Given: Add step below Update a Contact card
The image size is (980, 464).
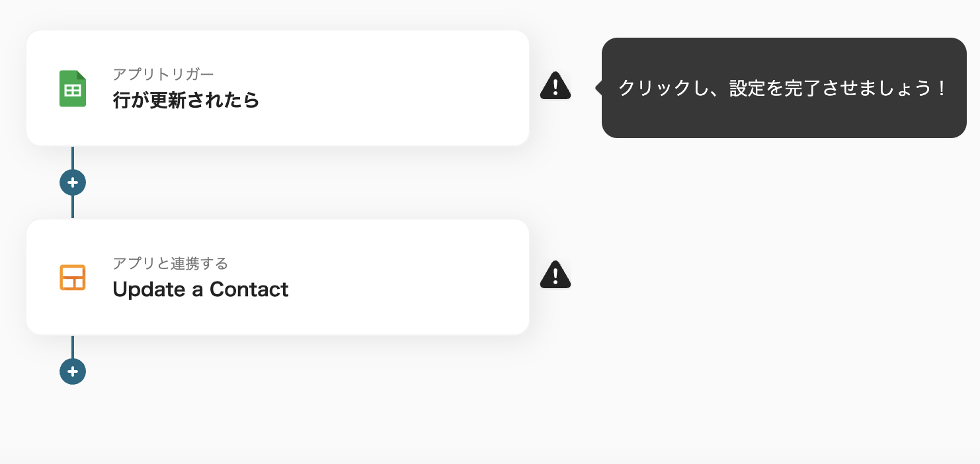Looking at the screenshot, I should click(73, 371).
